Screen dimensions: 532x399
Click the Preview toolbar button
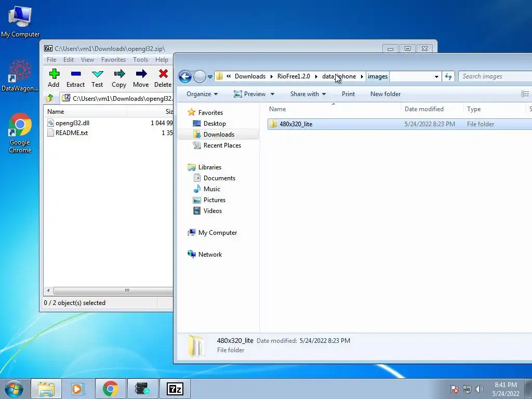click(250, 94)
